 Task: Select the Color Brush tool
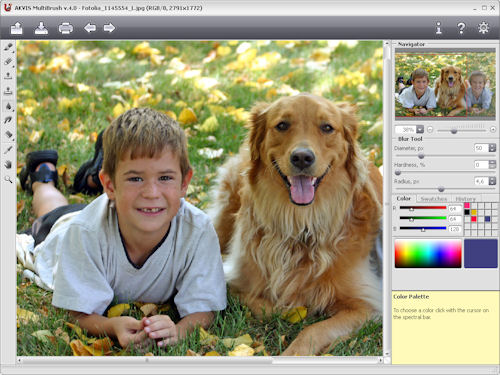pyautogui.click(x=8, y=47)
